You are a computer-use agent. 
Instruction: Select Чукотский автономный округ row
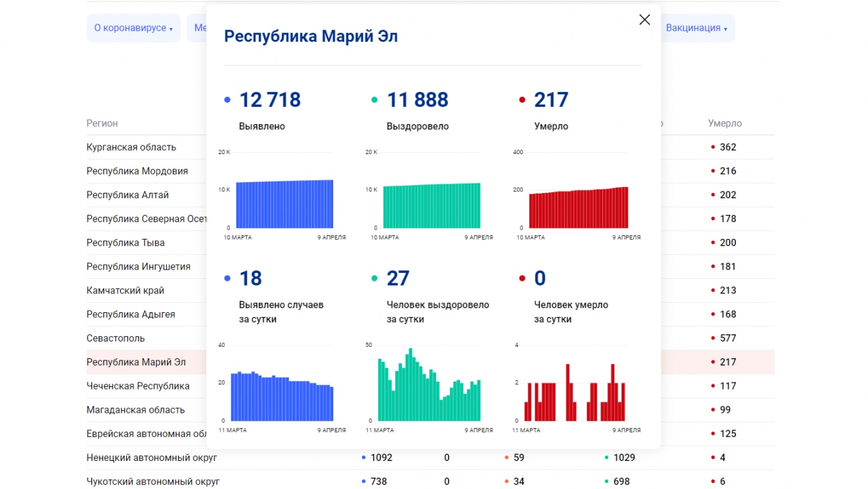point(153,482)
